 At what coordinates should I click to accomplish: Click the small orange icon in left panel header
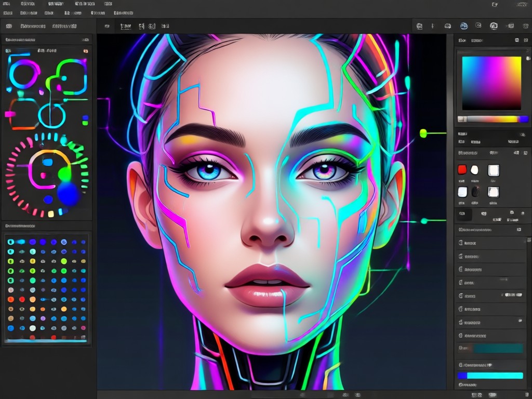[x=86, y=51]
